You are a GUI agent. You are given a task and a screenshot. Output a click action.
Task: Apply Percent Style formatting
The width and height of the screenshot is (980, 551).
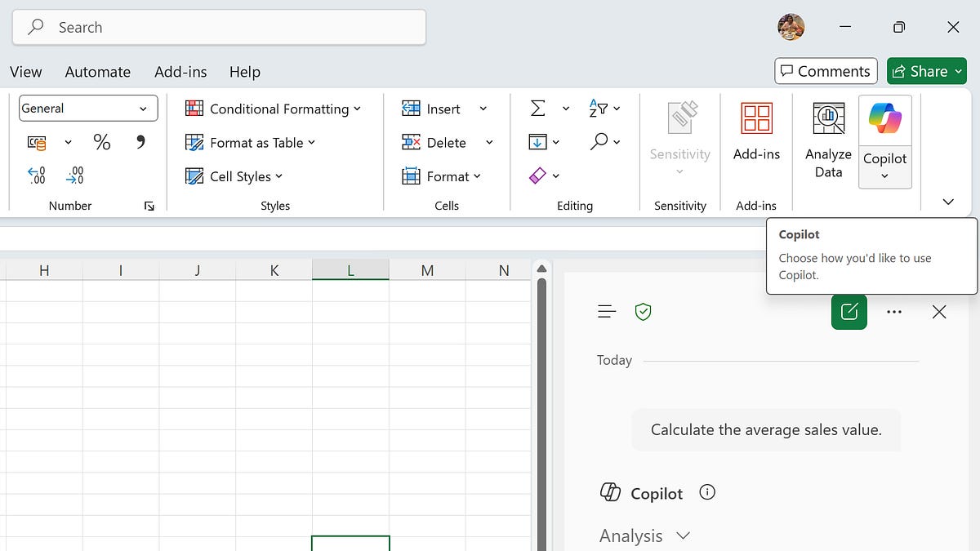[101, 142]
